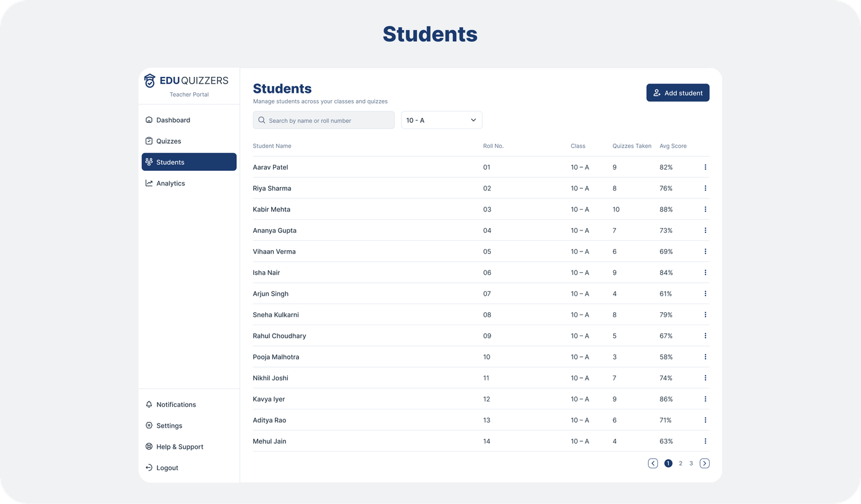Go to page 2 of the student list
Viewport: 861px width, 504px height.
680,463
